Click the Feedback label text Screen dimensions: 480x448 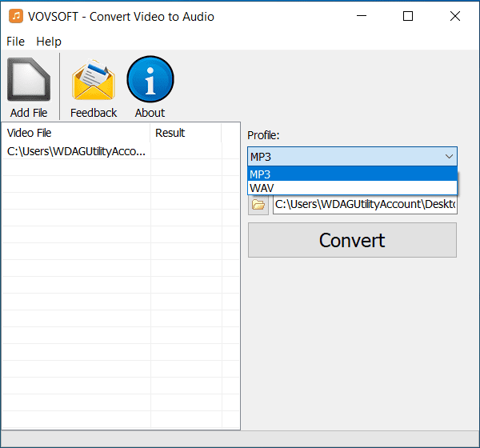(x=94, y=113)
